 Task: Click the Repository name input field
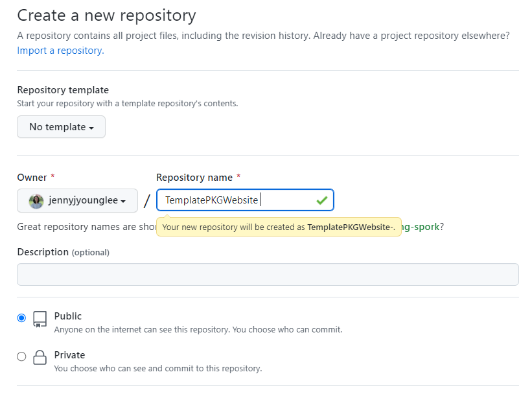[x=245, y=200]
